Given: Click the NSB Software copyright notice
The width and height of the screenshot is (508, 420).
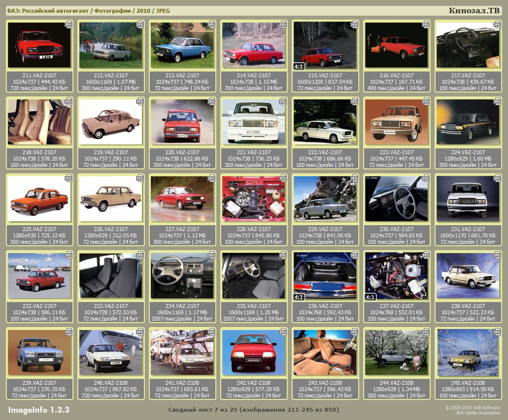Looking at the screenshot, I should point(472,410).
